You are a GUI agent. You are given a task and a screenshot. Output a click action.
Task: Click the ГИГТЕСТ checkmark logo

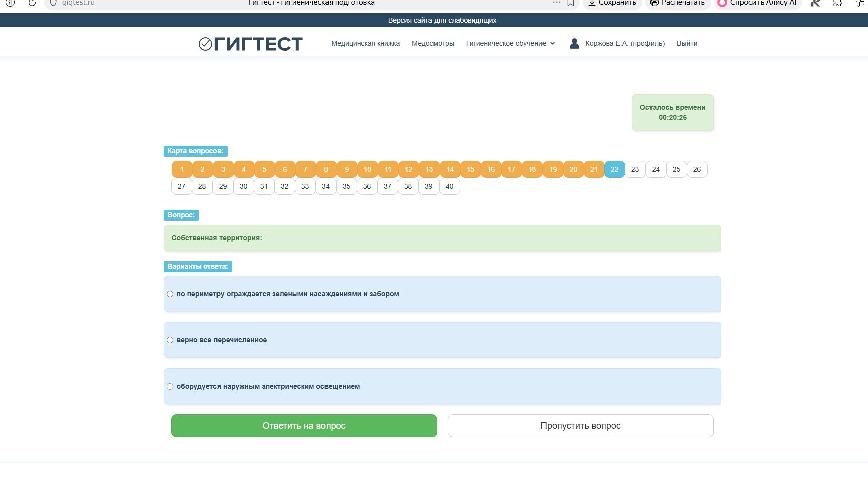(251, 44)
